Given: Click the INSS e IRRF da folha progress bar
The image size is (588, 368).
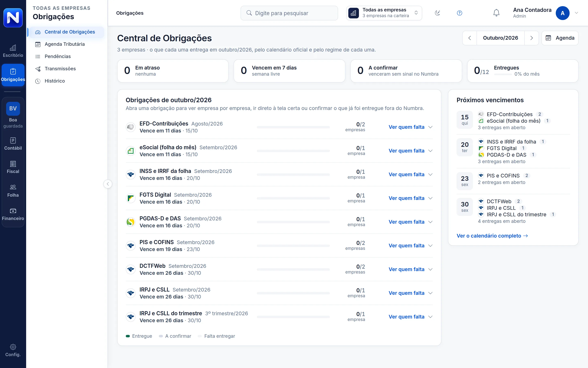Looking at the screenshot, I should pos(293,175).
